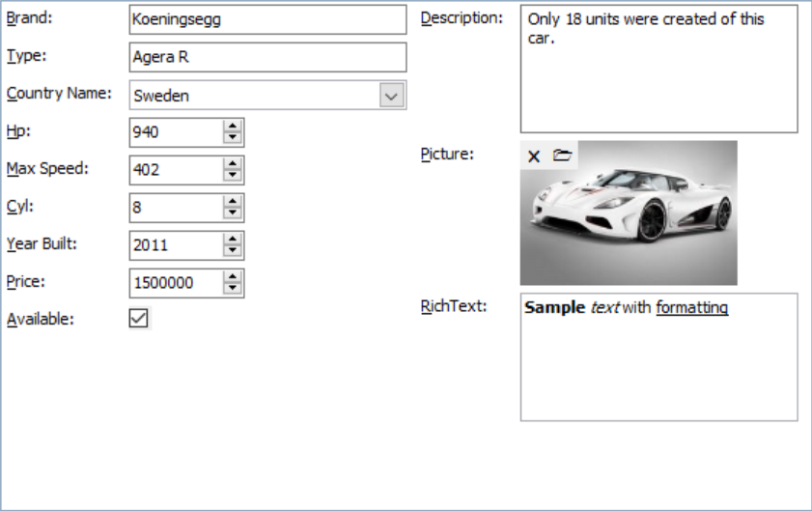Increment Max Speed using up spinner
This screenshot has height=511, width=812.
233,163
